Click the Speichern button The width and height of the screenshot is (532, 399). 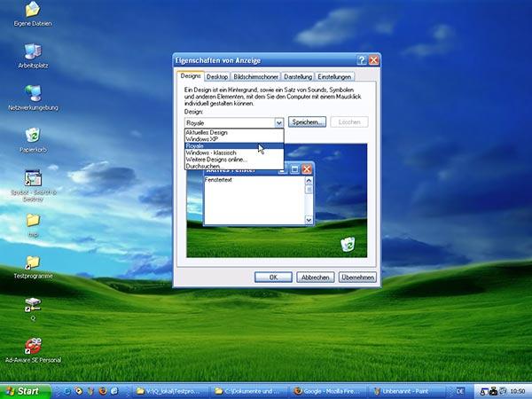pyautogui.click(x=307, y=122)
